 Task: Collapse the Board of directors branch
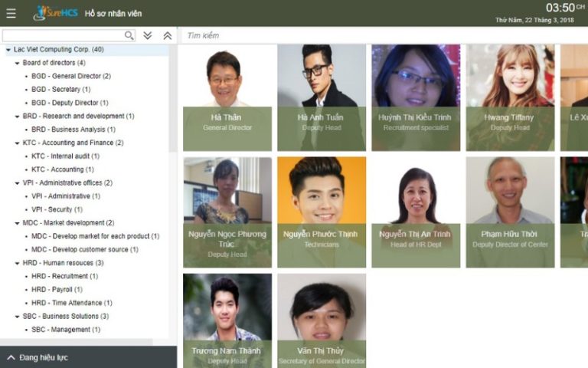17,63
